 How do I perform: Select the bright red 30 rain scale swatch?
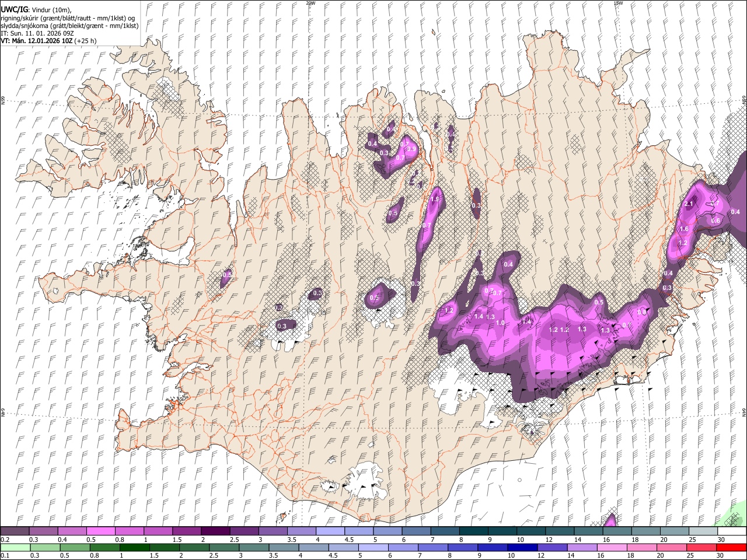point(731,548)
